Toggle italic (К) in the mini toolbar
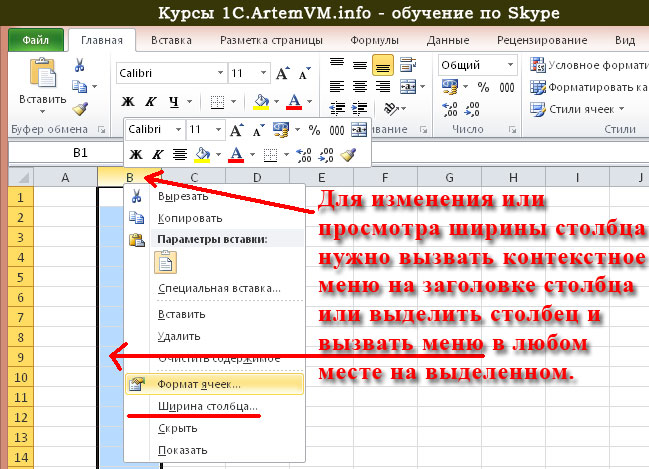The height and width of the screenshot is (469, 649). [156, 154]
